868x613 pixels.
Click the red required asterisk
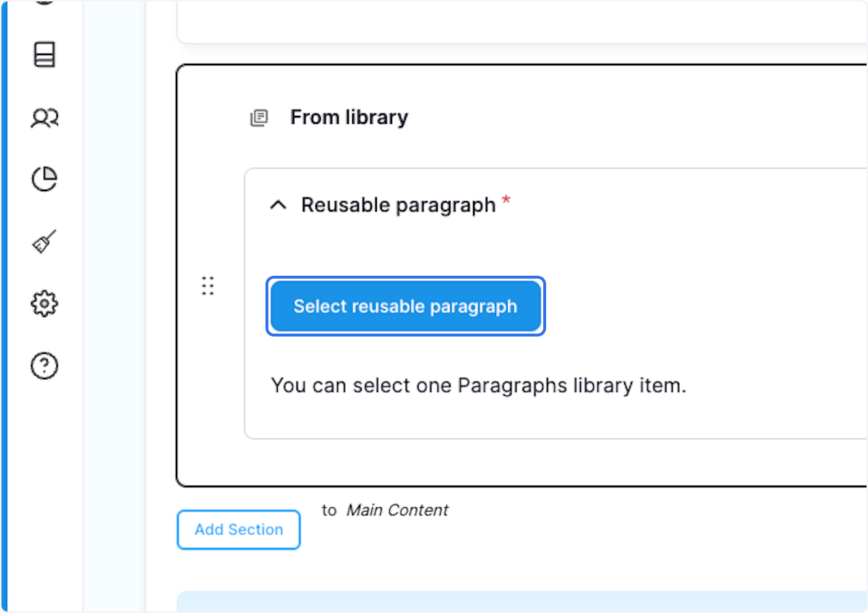505,201
